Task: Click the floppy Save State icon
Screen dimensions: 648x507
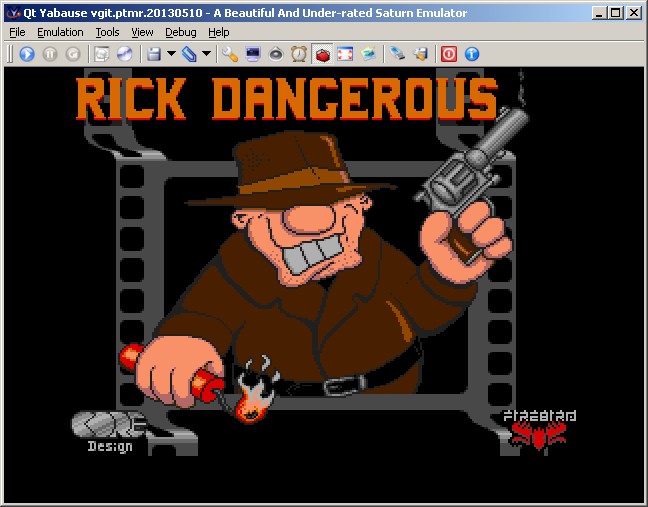Action: coord(154,54)
